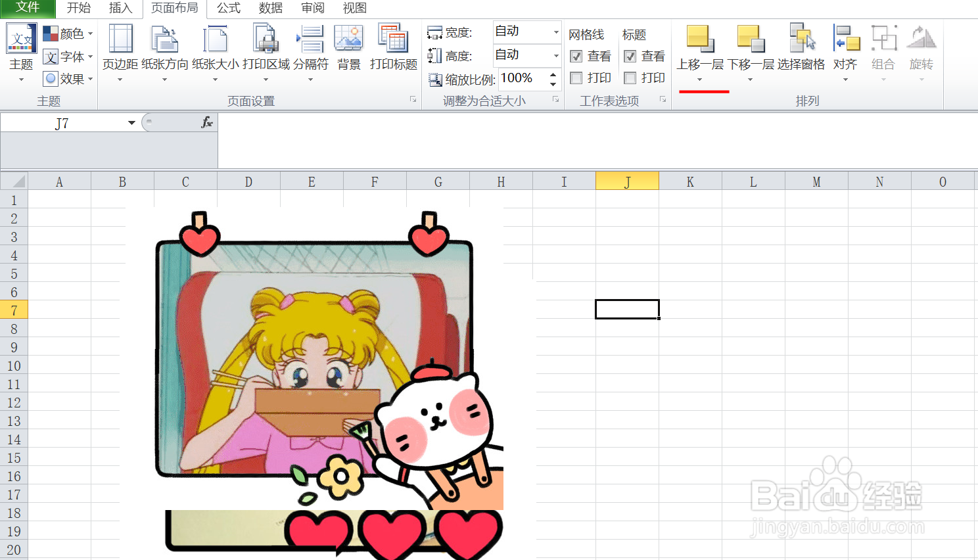
Task: Click the 背景 background icon
Action: pyautogui.click(x=348, y=39)
